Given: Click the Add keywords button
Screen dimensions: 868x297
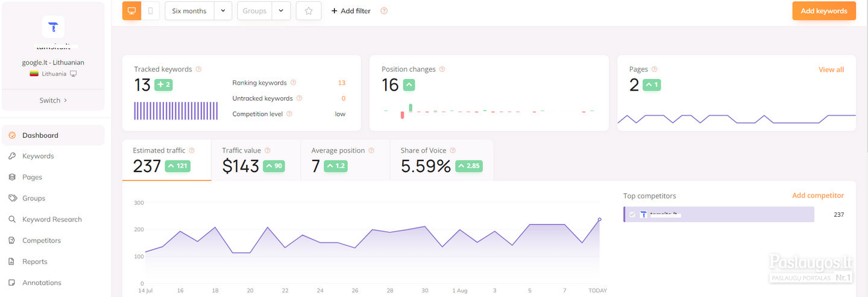Looking at the screenshot, I should point(824,11).
